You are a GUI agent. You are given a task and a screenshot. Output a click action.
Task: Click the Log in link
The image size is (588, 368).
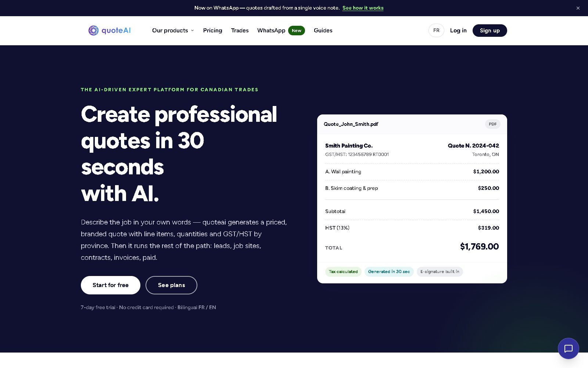[x=458, y=31]
